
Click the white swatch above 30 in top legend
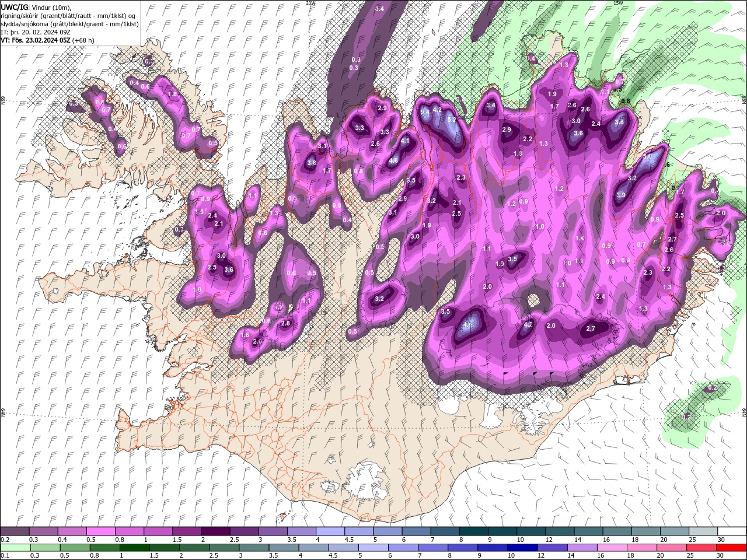(x=732, y=531)
